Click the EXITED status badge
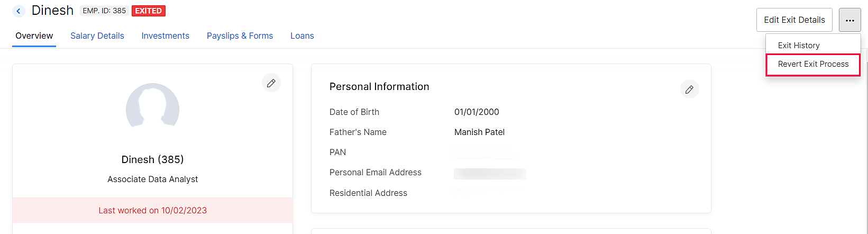 pos(149,11)
